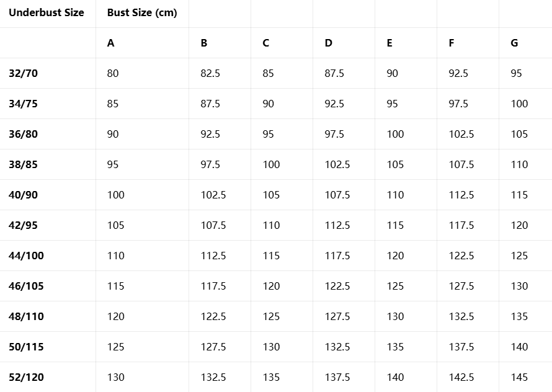Select cup G value for 50/115

(520, 347)
